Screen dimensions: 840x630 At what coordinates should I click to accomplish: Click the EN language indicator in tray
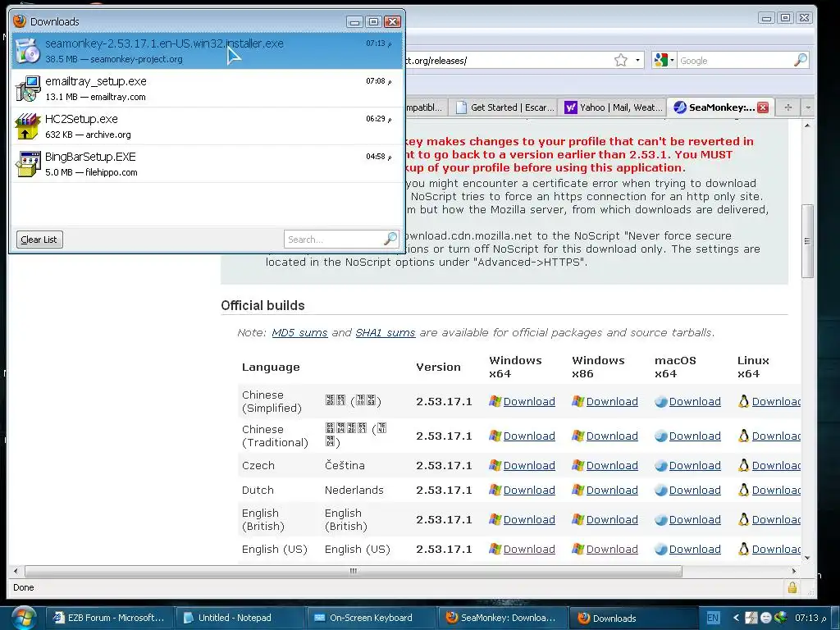click(x=713, y=618)
